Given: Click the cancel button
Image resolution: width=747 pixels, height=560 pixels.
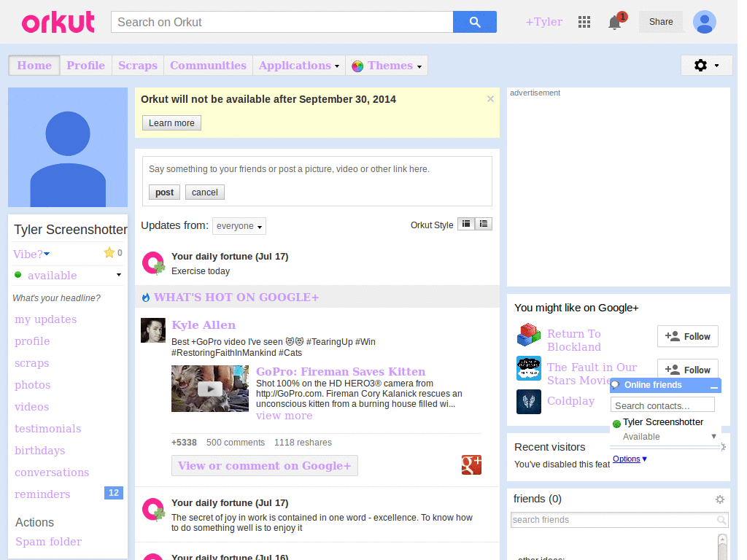Looking at the screenshot, I should pos(205,192).
